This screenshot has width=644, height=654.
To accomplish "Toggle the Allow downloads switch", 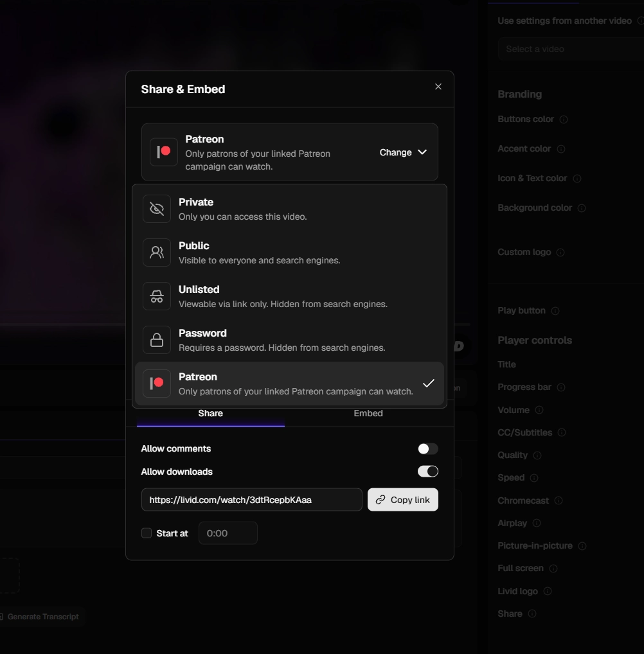I will pyautogui.click(x=428, y=472).
